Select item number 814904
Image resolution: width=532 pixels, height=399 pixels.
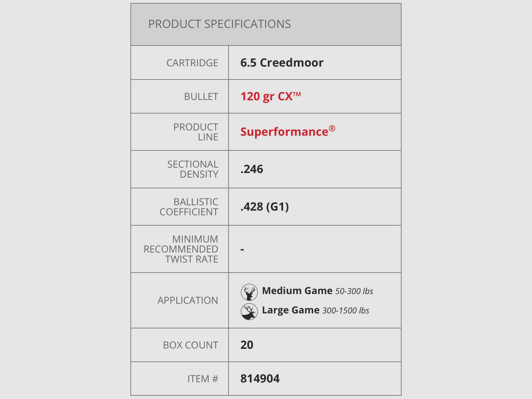click(x=260, y=379)
